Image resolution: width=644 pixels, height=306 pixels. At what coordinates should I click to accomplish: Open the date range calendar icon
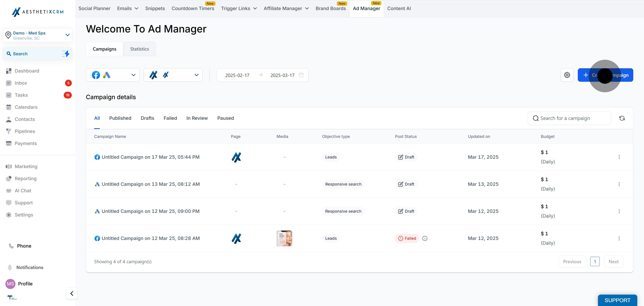(301, 75)
